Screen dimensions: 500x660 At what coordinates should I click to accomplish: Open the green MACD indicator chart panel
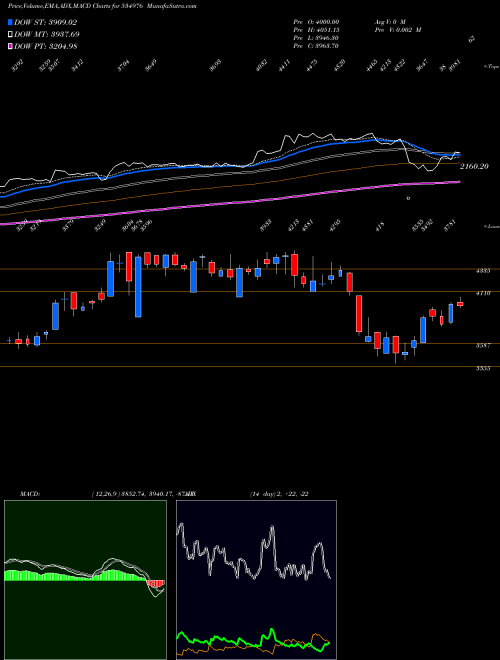85,580
